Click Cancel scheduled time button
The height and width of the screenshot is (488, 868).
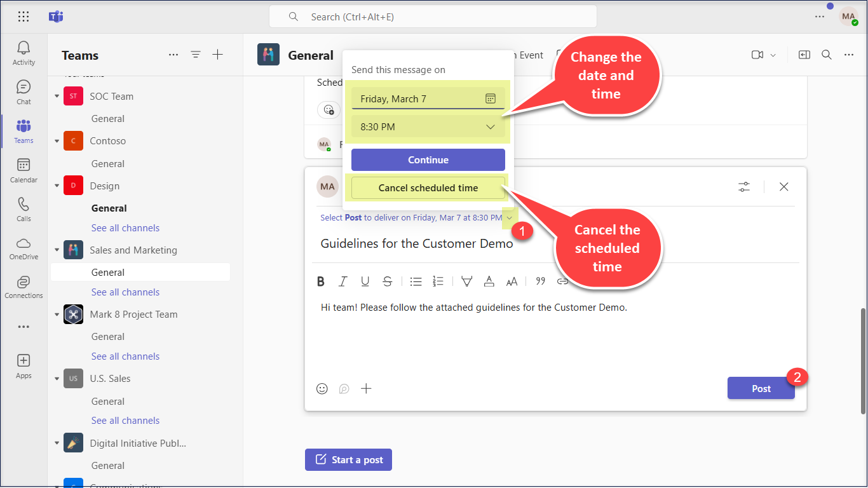pos(428,188)
